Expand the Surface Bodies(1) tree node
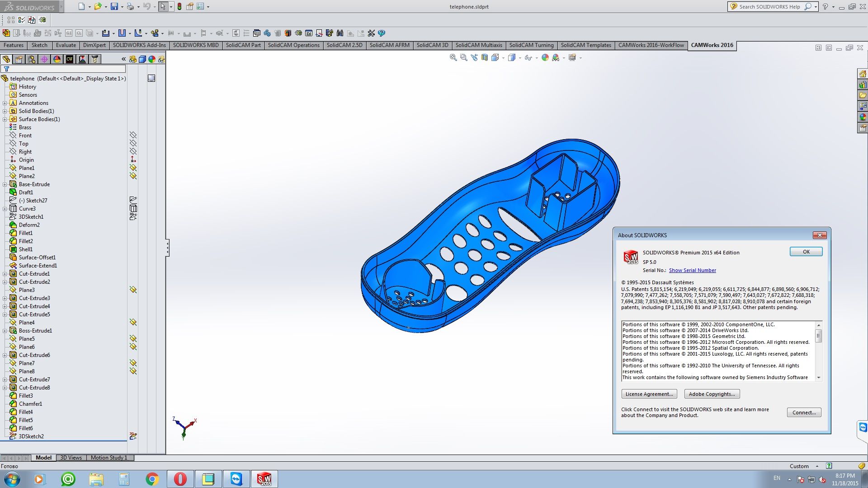Image resolution: width=868 pixels, height=488 pixels. coord(5,118)
